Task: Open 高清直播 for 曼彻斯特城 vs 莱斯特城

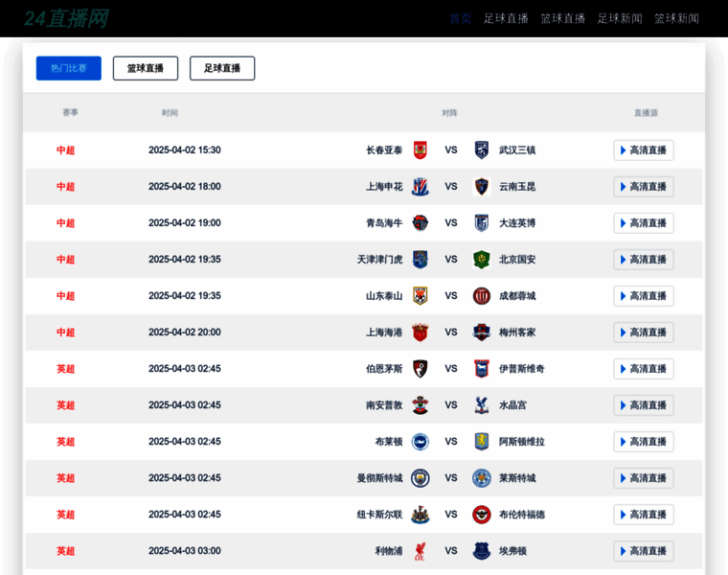Action: pos(644,478)
